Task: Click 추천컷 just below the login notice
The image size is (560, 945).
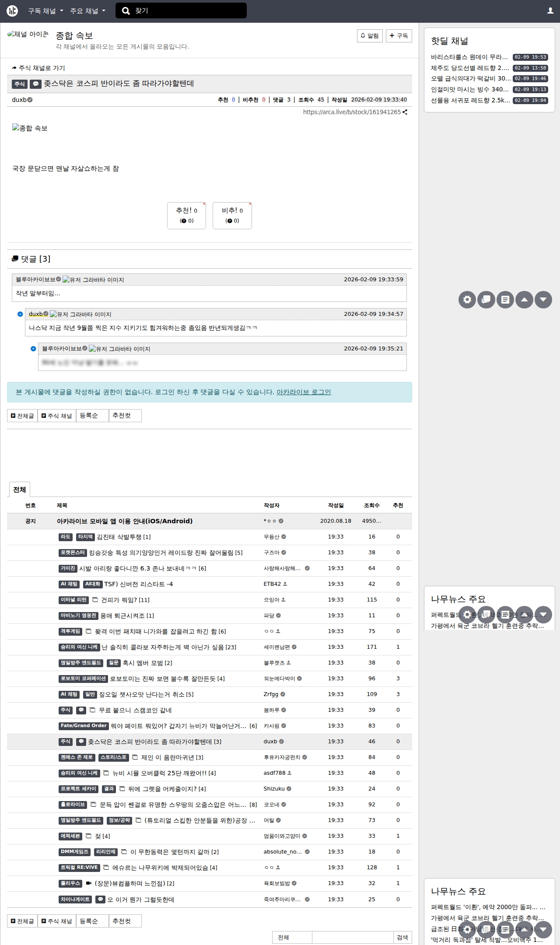Action: (x=125, y=416)
